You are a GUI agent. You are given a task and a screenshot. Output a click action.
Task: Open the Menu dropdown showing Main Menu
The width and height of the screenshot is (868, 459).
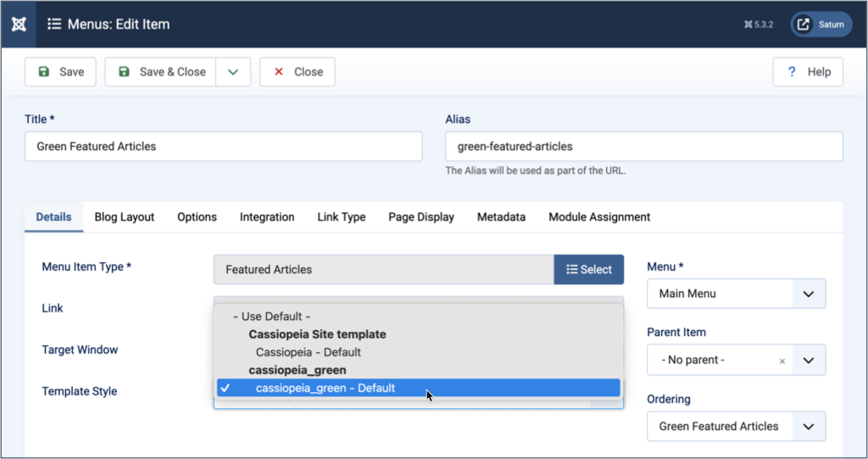736,294
